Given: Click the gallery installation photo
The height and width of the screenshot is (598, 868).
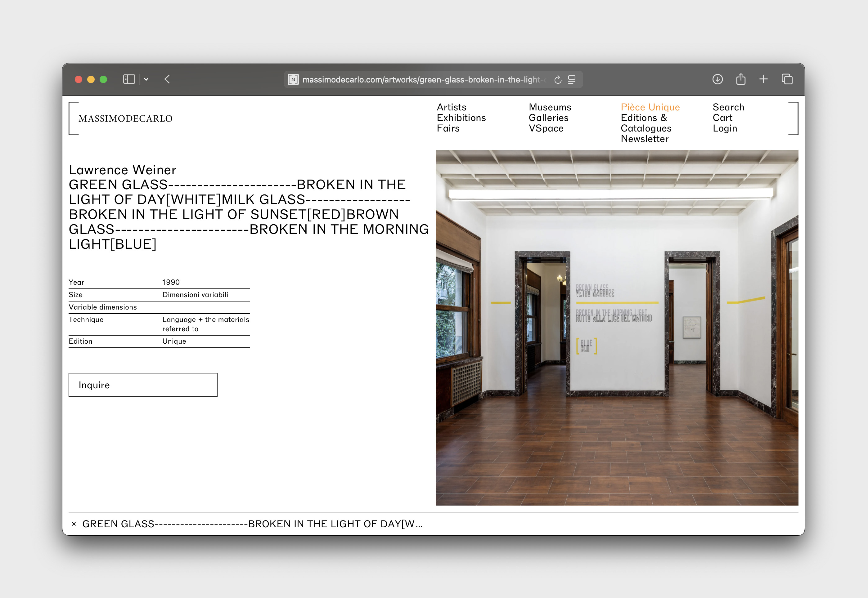Looking at the screenshot, I should (x=617, y=328).
